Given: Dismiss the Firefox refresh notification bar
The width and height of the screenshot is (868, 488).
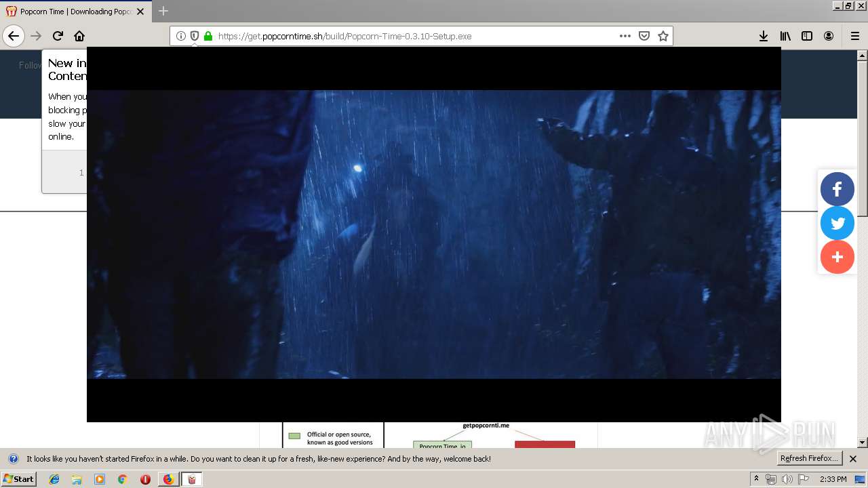Looking at the screenshot, I should [853, 459].
